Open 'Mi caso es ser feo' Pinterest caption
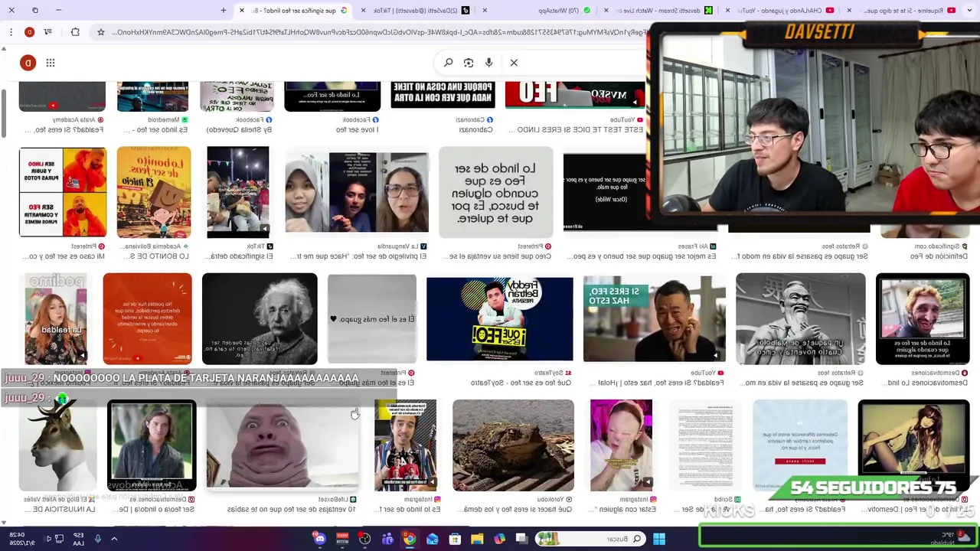 (x=63, y=256)
